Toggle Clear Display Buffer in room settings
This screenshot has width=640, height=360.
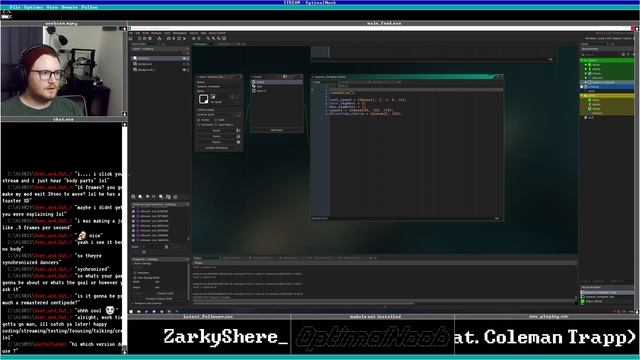(134, 278)
